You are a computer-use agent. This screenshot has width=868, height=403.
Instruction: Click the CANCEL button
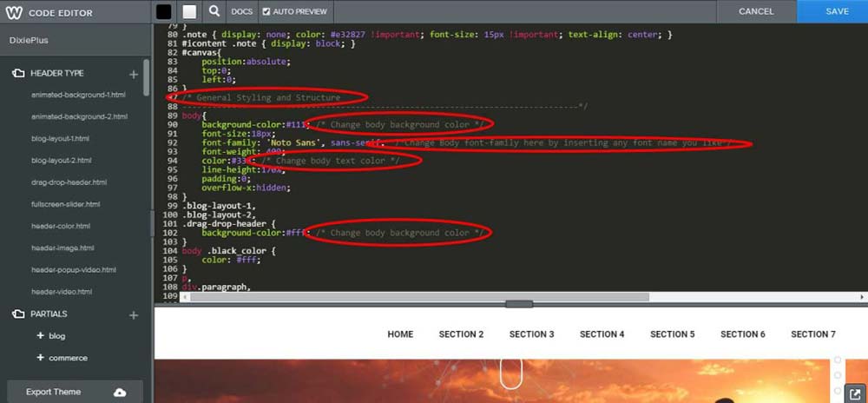click(x=756, y=11)
